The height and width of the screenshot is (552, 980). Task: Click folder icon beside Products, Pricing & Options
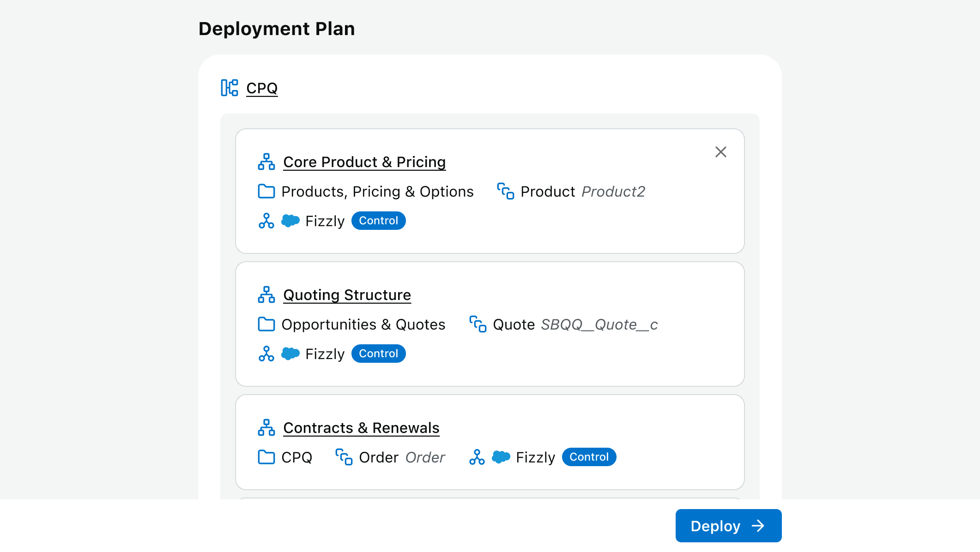pos(266,192)
